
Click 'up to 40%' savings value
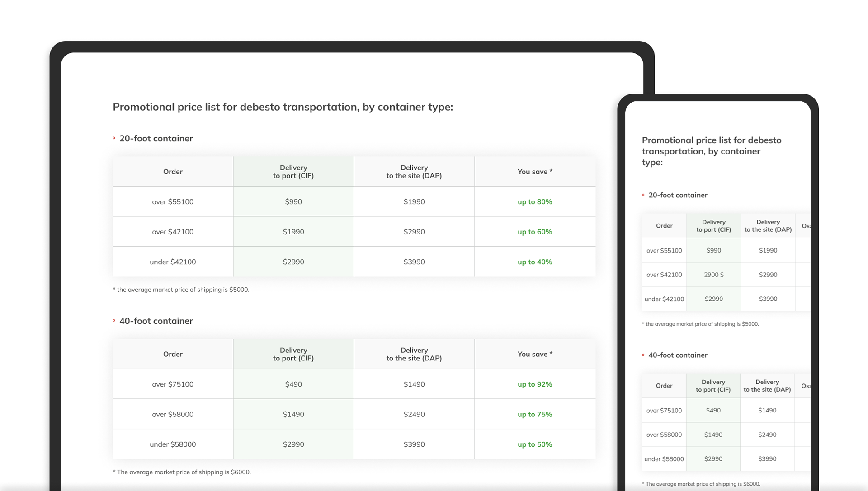pyautogui.click(x=535, y=262)
